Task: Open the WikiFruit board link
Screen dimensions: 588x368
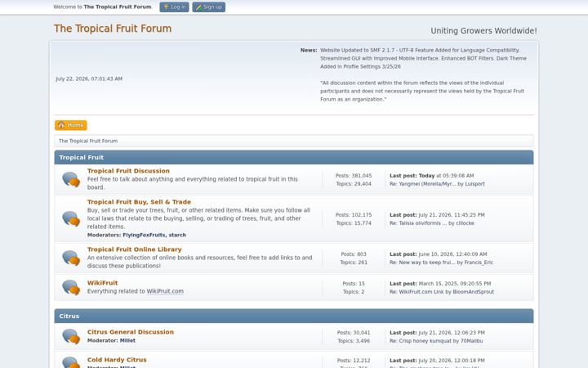Action: point(102,283)
